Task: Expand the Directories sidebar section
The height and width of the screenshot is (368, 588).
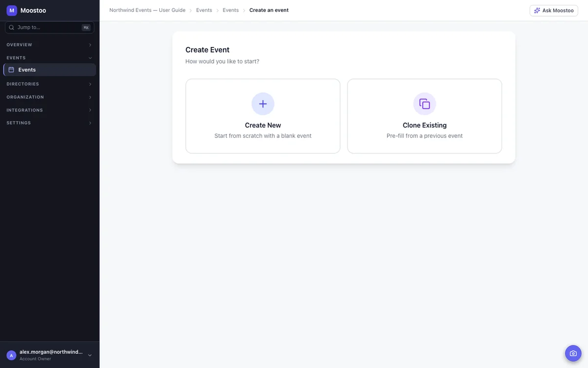Action: (x=49, y=84)
